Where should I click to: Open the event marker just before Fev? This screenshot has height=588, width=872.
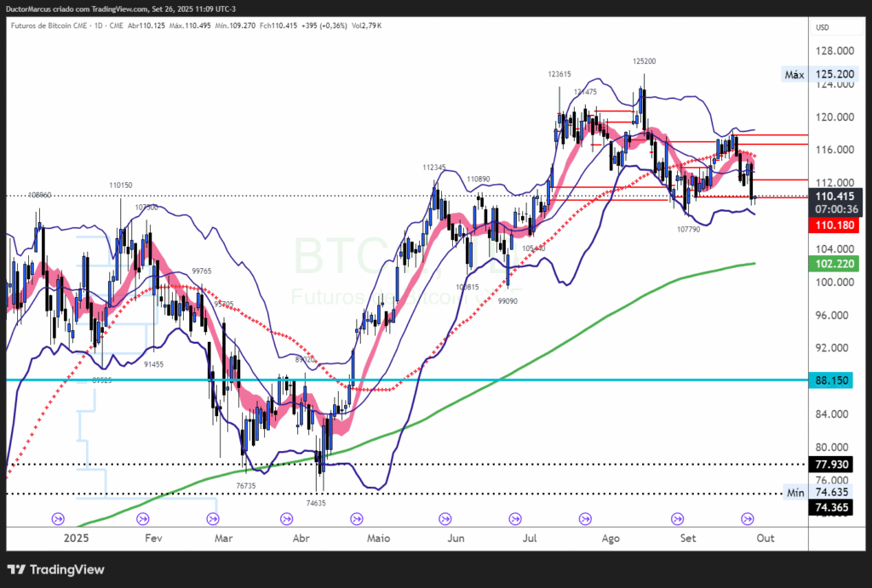tap(140, 518)
